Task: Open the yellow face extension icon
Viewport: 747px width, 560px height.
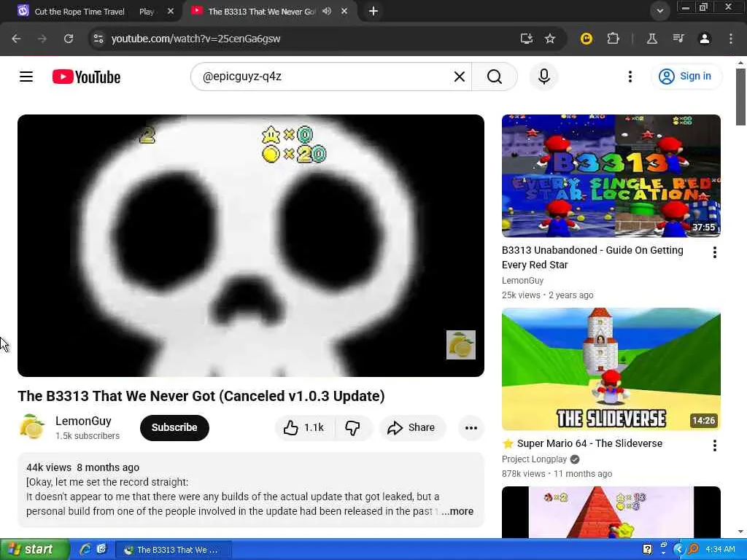Action: [x=587, y=39]
